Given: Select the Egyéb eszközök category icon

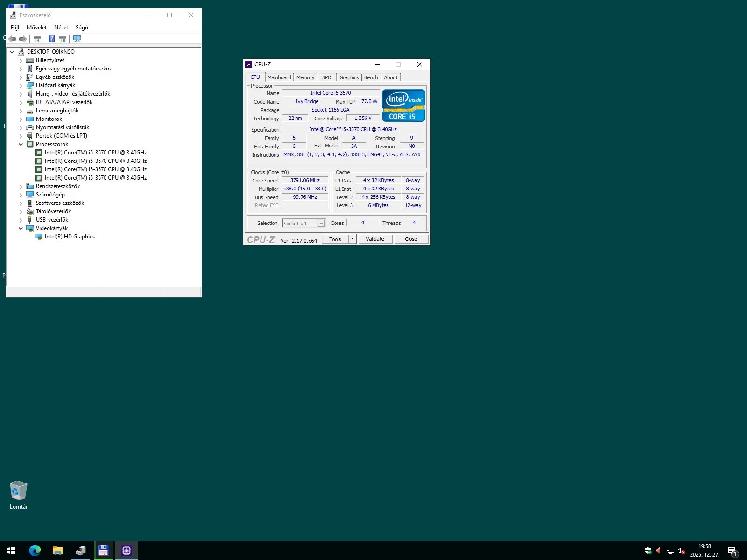Looking at the screenshot, I should coord(30,77).
